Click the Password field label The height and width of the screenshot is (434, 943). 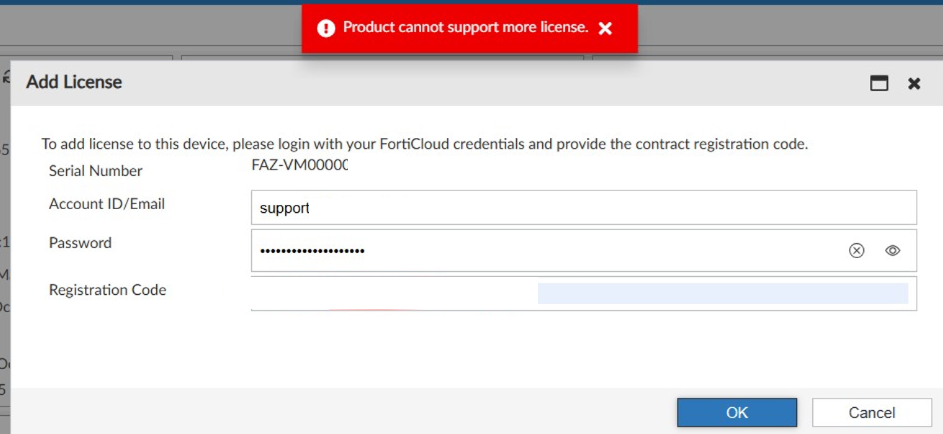point(80,243)
